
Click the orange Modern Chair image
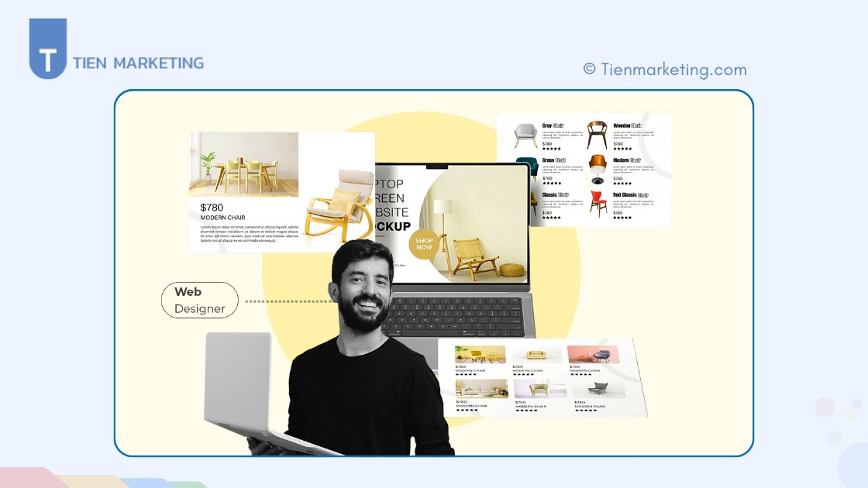click(597, 169)
